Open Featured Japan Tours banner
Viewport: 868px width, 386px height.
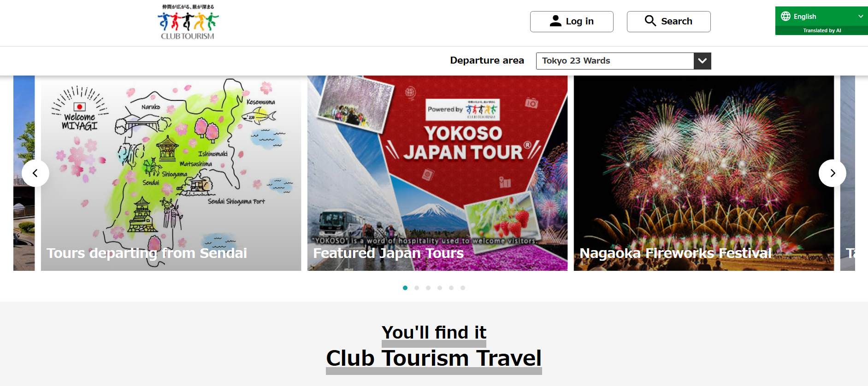point(437,173)
